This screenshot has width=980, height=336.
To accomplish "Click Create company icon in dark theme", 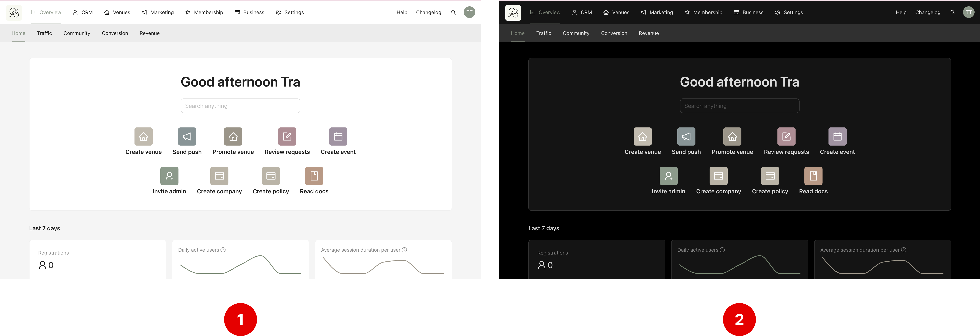I will click(x=718, y=176).
